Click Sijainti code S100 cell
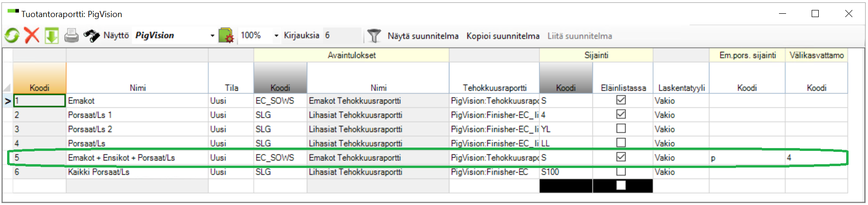The width and height of the screenshot is (868, 205). coord(566,172)
